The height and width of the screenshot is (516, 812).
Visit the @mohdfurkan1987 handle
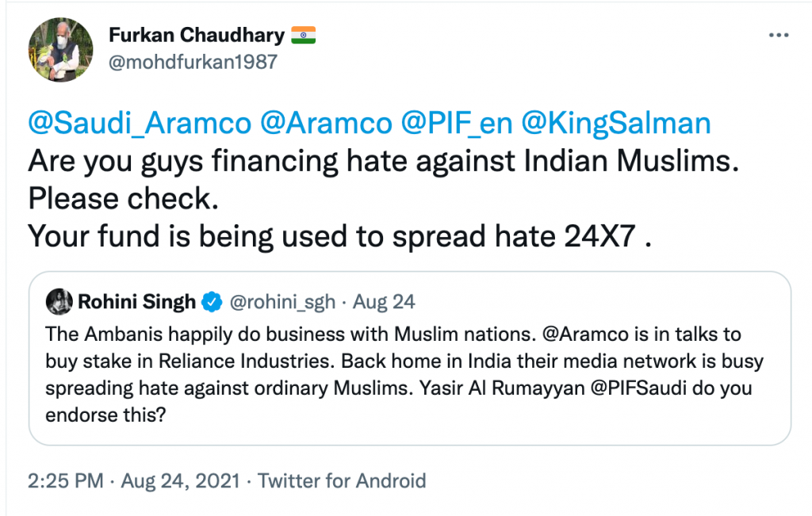pyautogui.click(x=192, y=62)
